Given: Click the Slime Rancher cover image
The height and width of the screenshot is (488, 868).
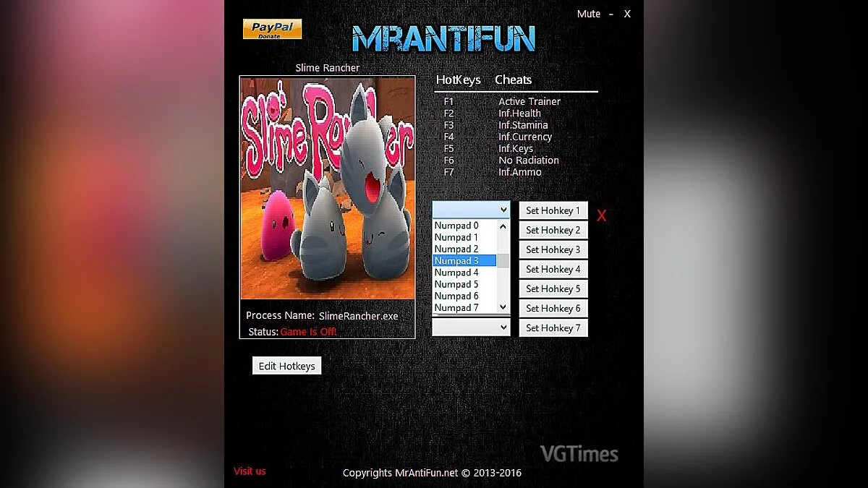Looking at the screenshot, I should (328, 187).
